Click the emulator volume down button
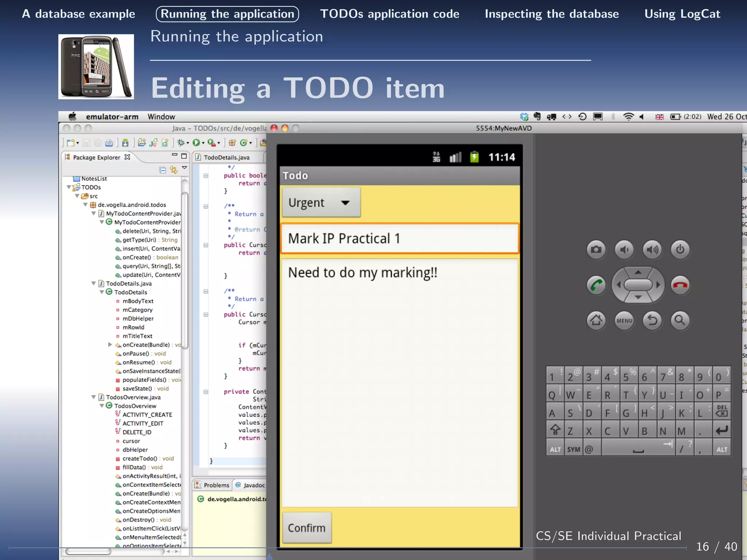747x560 pixels. point(624,250)
